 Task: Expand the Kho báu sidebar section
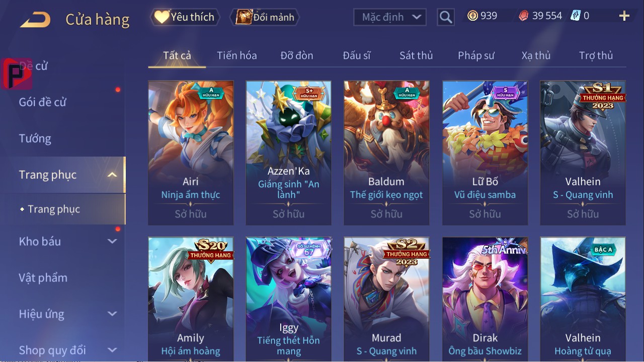(112, 241)
